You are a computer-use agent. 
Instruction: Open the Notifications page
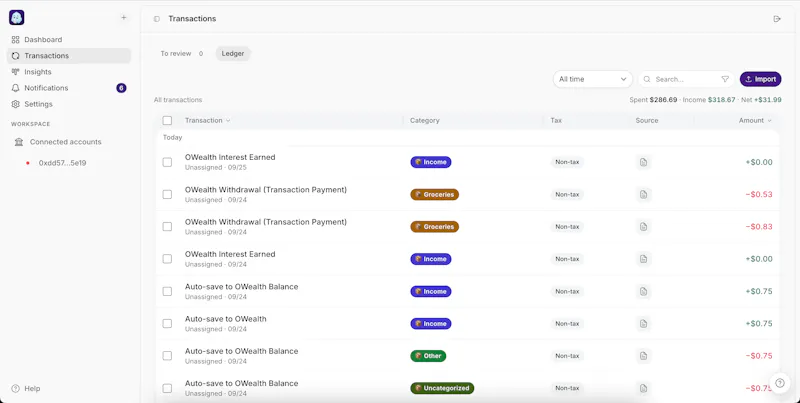[68, 88]
